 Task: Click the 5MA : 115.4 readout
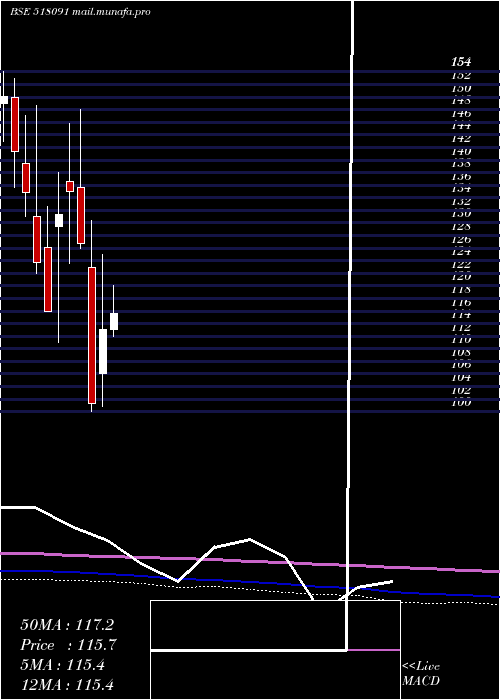tap(62, 665)
